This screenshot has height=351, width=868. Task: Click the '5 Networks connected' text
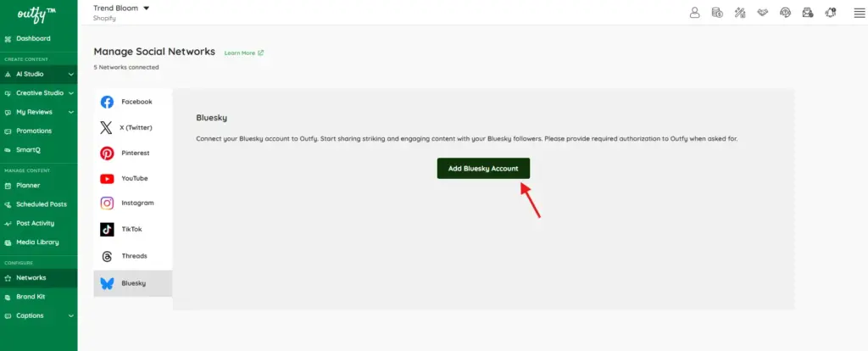point(126,68)
